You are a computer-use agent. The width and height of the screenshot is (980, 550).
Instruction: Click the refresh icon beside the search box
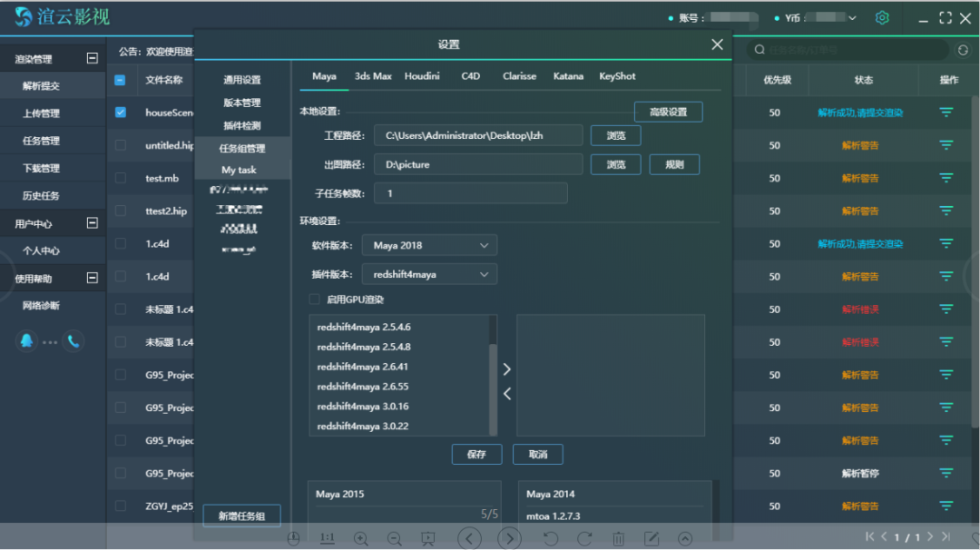click(x=963, y=50)
